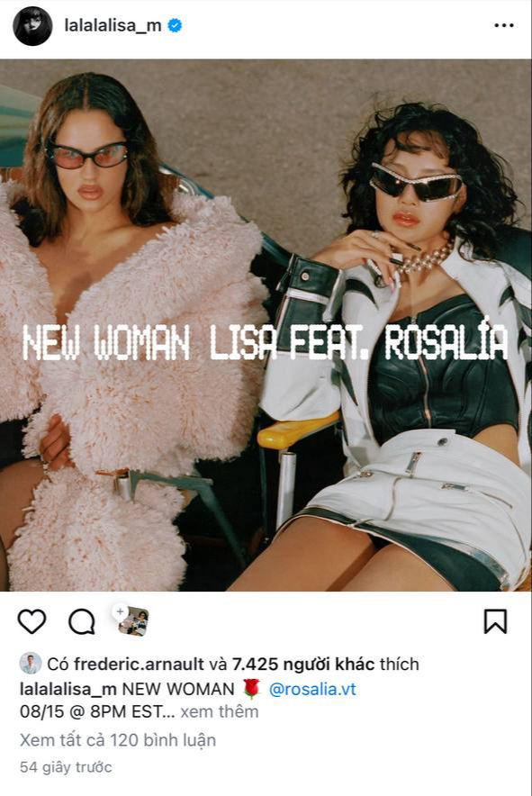Open the lalalalisa_m profile picture
The width and height of the screenshot is (532, 796).
(32, 26)
